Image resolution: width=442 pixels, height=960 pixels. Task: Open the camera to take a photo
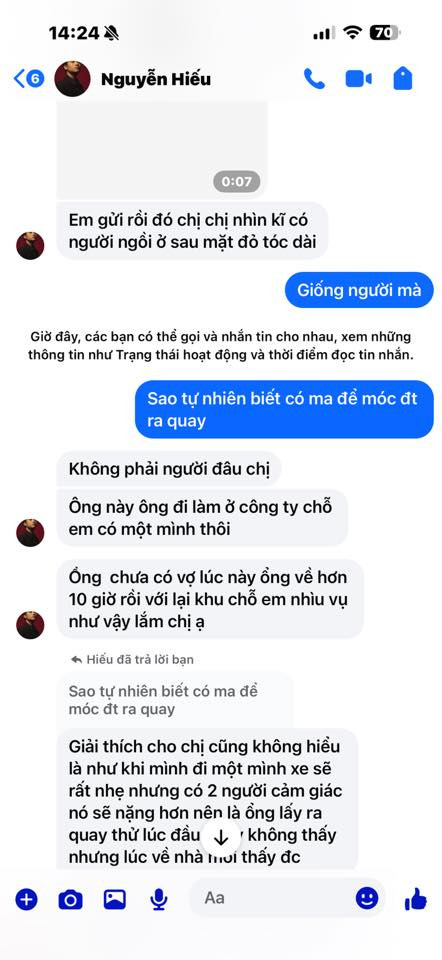tap(70, 899)
